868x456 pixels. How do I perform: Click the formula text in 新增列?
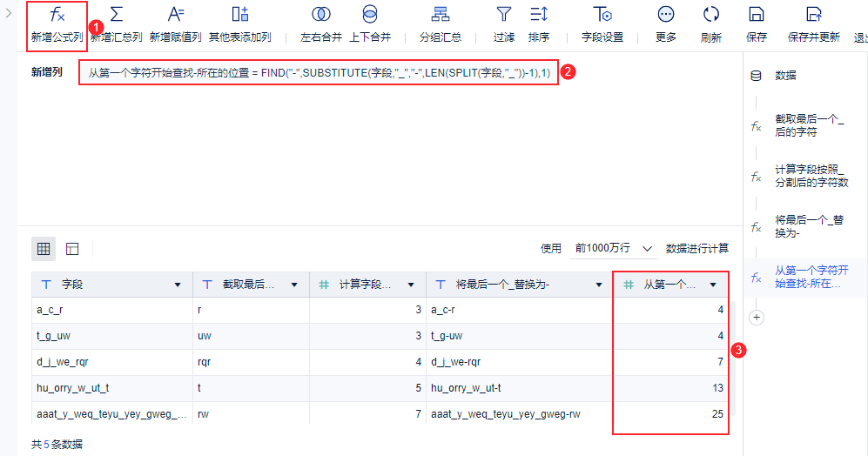pyautogui.click(x=319, y=72)
